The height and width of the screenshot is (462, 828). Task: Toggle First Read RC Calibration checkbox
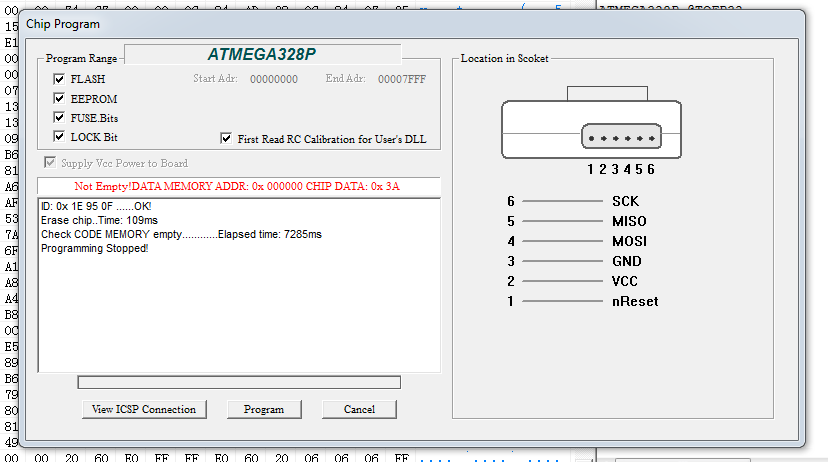[227, 139]
